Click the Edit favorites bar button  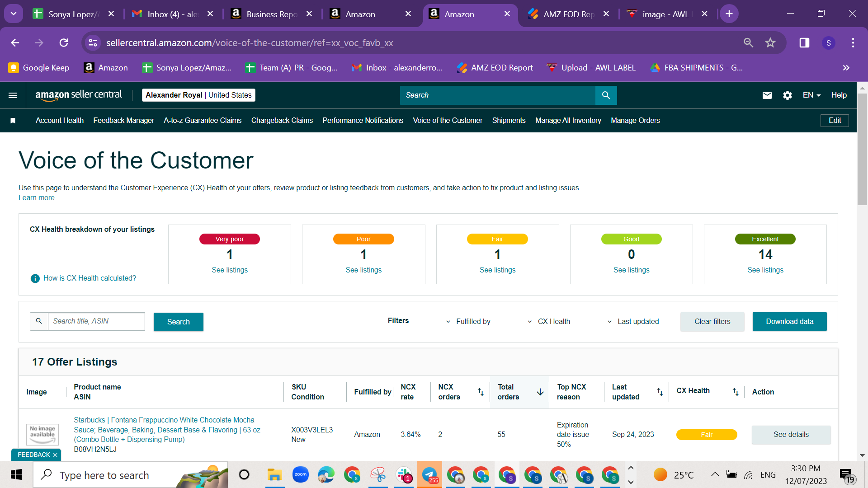pyautogui.click(x=835, y=121)
